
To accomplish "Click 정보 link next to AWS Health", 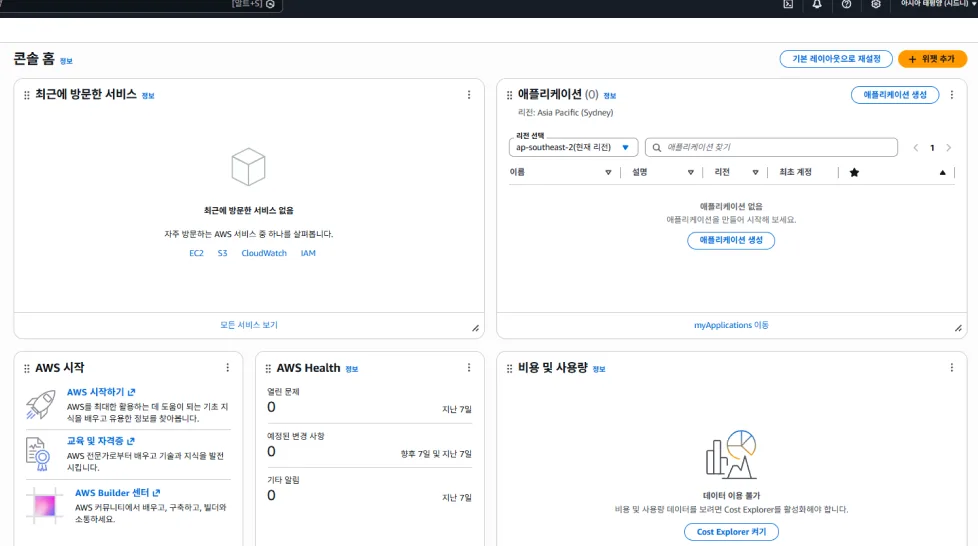I will [x=352, y=369].
